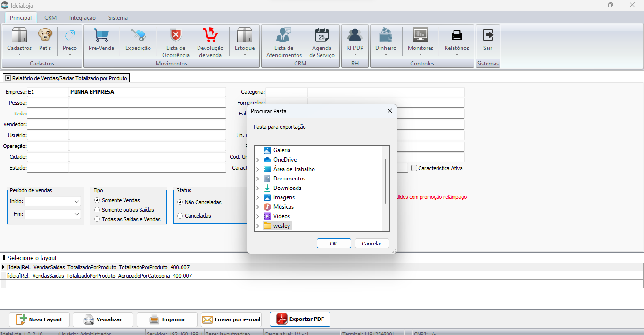Confirm folder selection with OK
The width and height of the screenshot is (644, 335).
(333, 244)
